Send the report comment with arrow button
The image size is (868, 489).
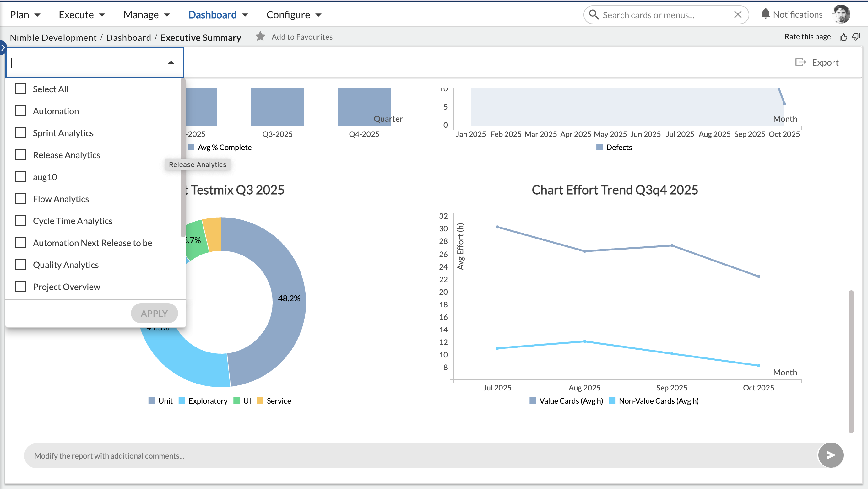pos(831,455)
